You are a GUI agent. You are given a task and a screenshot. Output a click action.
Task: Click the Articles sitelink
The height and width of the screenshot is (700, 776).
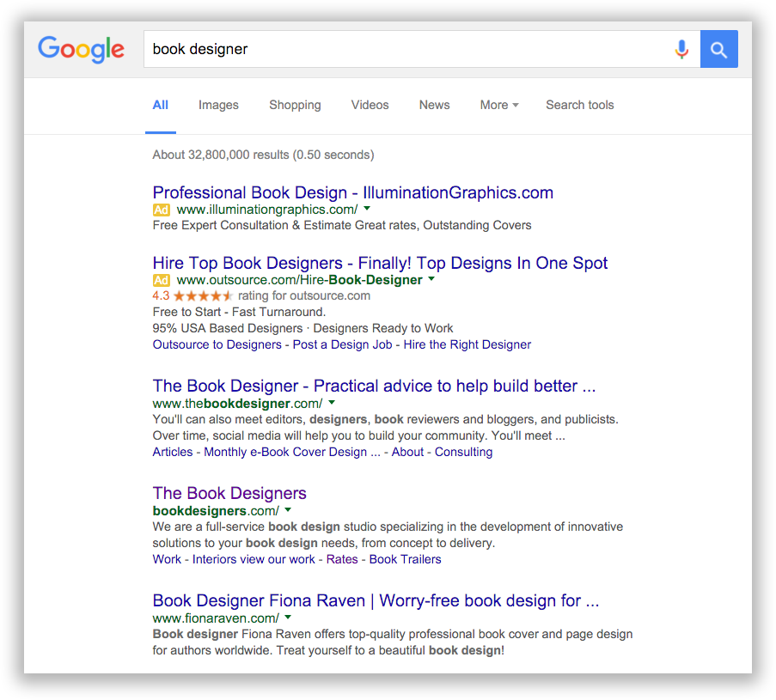(172, 452)
